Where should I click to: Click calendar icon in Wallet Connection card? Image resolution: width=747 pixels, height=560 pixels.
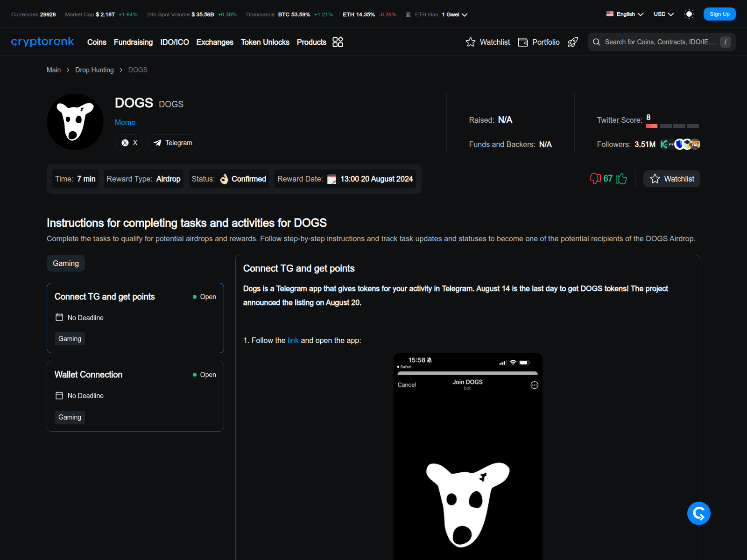tap(59, 396)
